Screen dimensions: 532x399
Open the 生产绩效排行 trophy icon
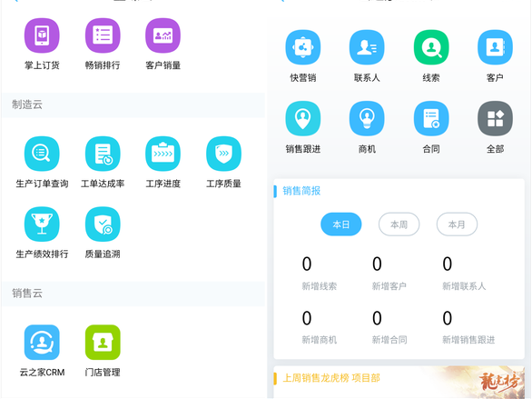coord(42,224)
